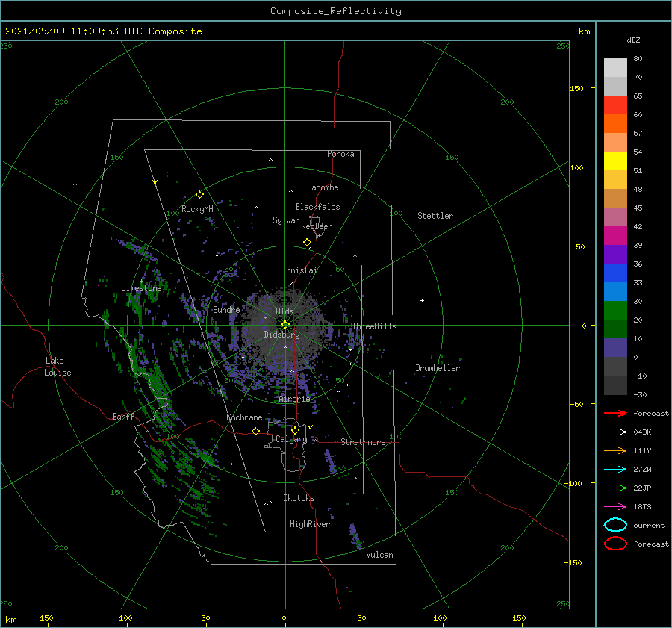Select the bright green 20-30 dBZ swatch

pyautogui.click(x=615, y=311)
